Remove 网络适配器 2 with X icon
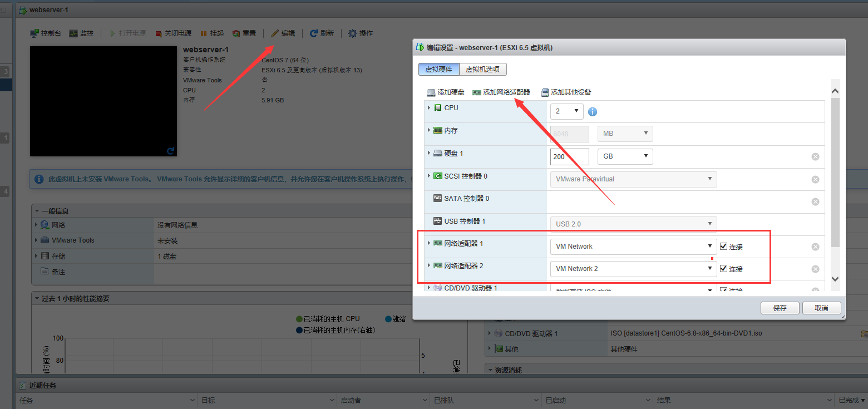This screenshot has height=409, width=868. click(x=816, y=269)
